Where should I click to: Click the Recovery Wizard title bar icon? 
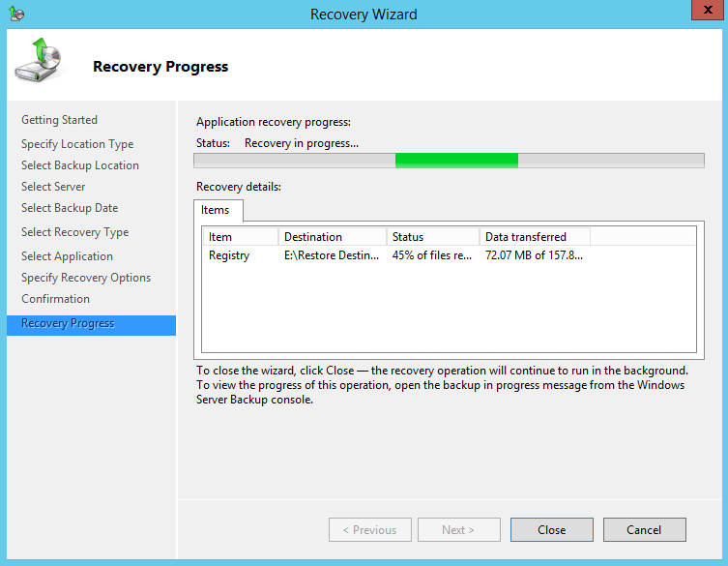(15, 14)
